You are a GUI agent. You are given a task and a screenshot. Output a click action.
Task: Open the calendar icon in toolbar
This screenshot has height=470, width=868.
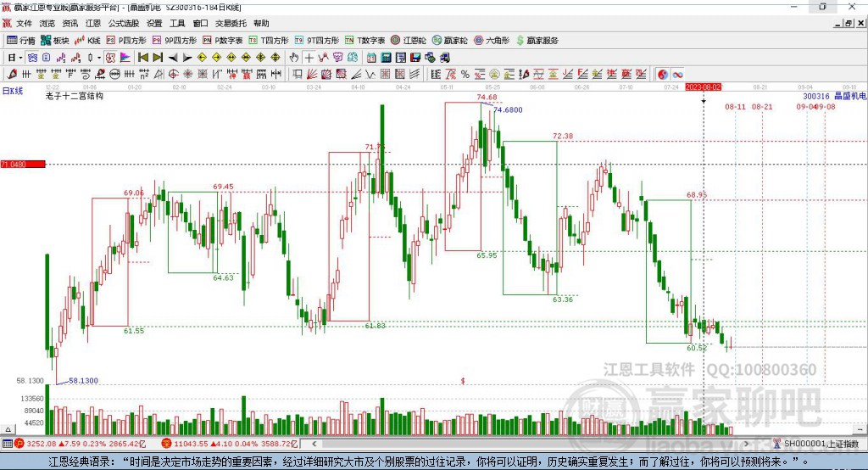pos(371,58)
